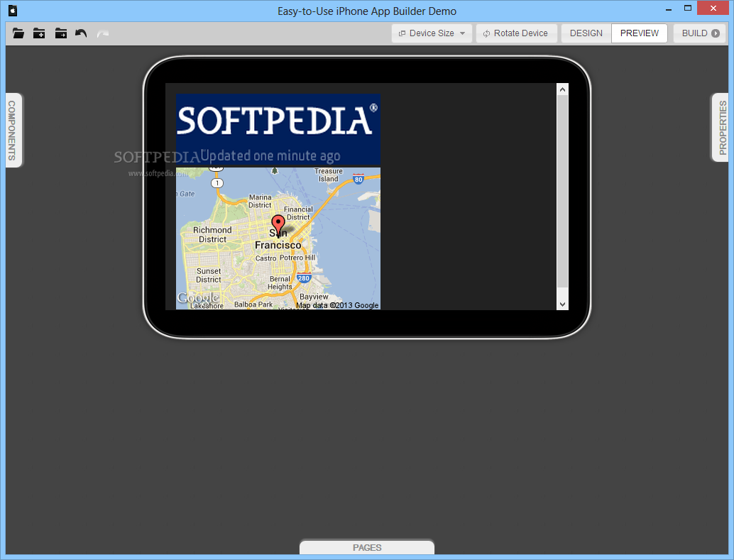Click the 'Updated one minute ago' text
Image resolution: width=734 pixels, height=560 pixels.
pos(270,155)
